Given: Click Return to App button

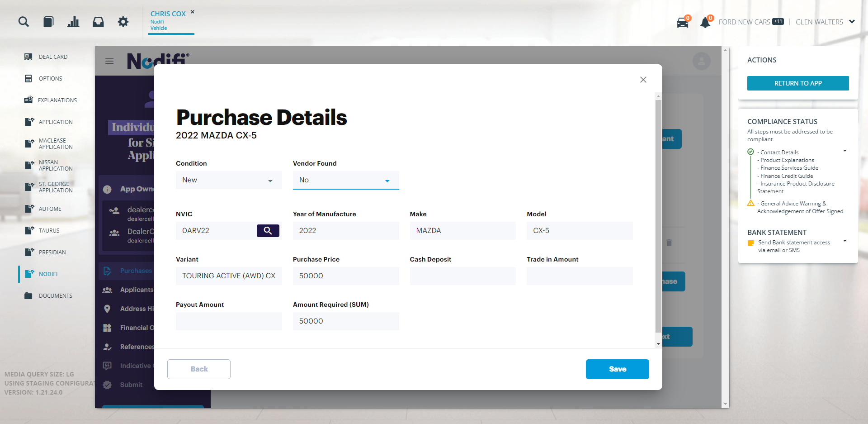Looking at the screenshot, I should [x=798, y=83].
